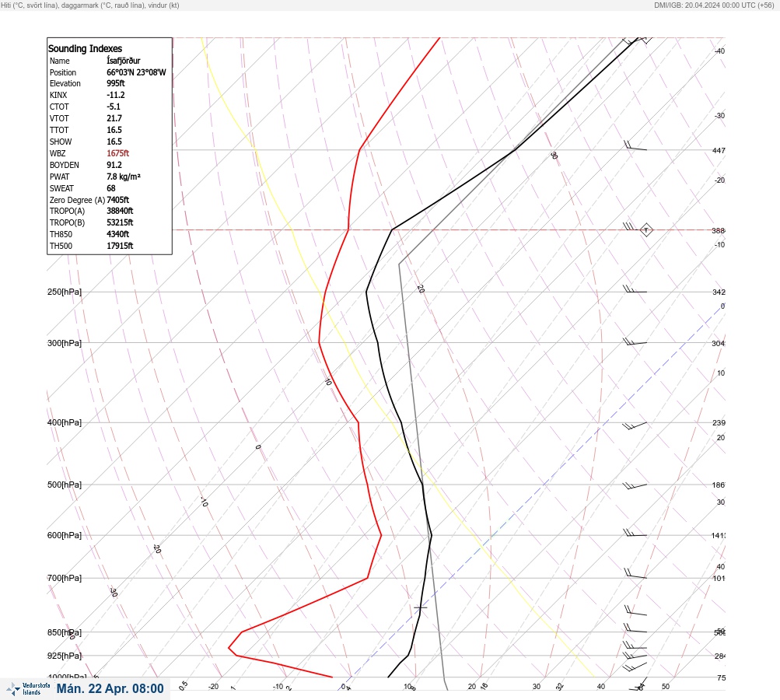Click the wind barb beside height 447
This screenshot has height=700, width=780.
point(635,145)
